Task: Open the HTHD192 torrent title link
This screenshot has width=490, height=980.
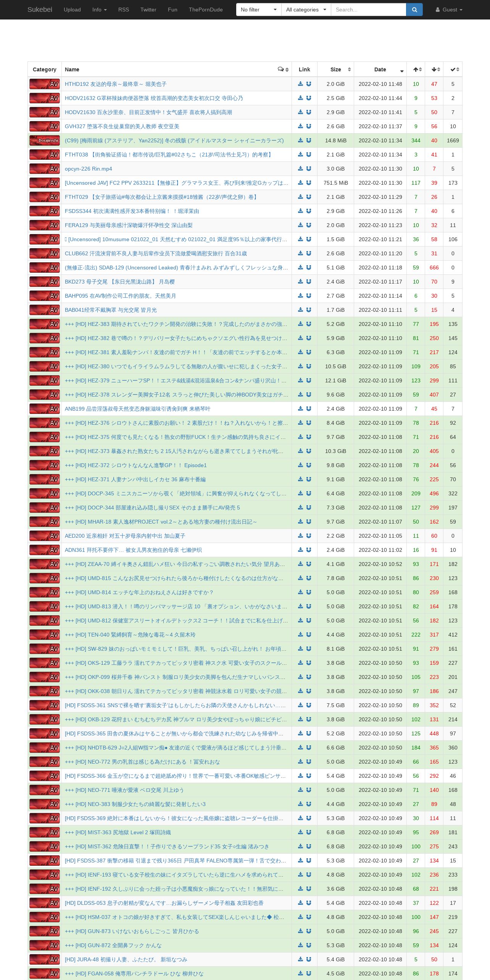Action: pos(116,84)
